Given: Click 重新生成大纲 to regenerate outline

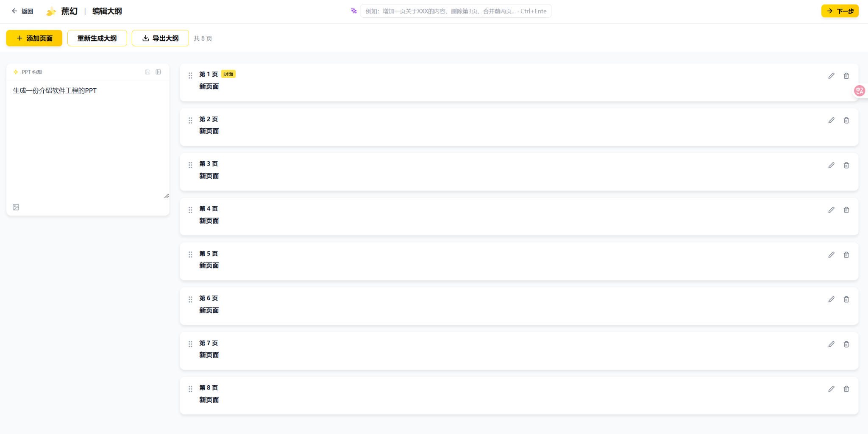Looking at the screenshot, I should [x=97, y=38].
